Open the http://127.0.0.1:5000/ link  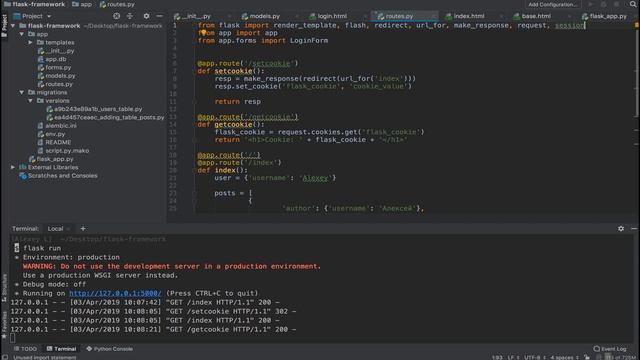pos(115,293)
